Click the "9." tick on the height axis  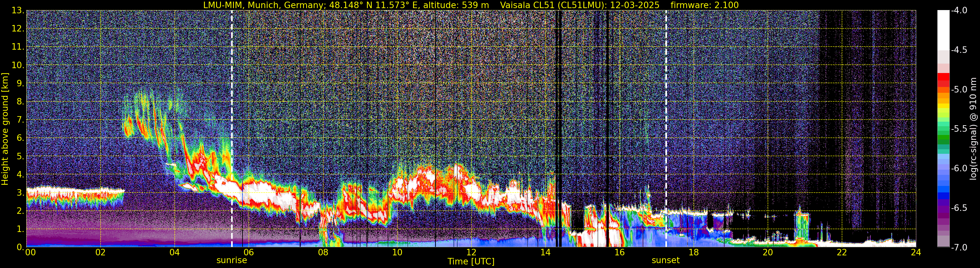tap(21, 83)
